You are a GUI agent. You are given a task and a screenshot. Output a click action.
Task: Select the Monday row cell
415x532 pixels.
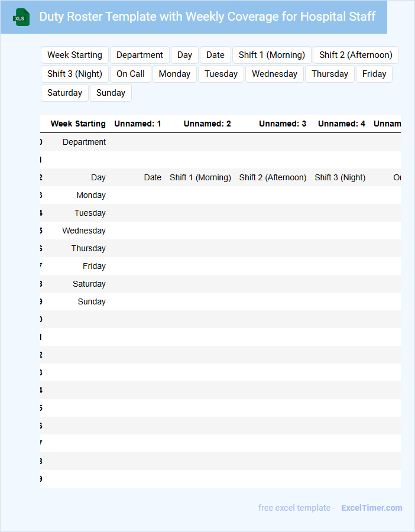pos(91,196)
